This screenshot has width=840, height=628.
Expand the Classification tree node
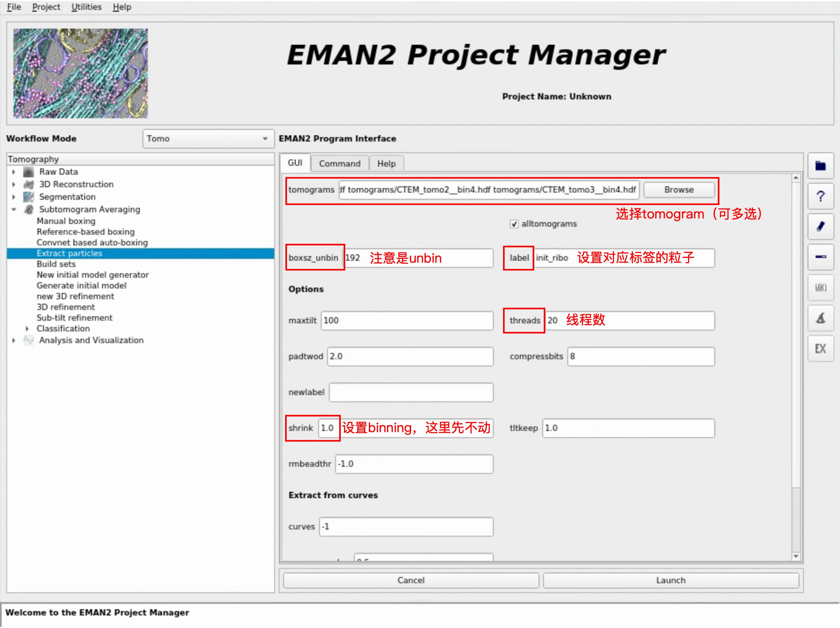tap(27, 328)
